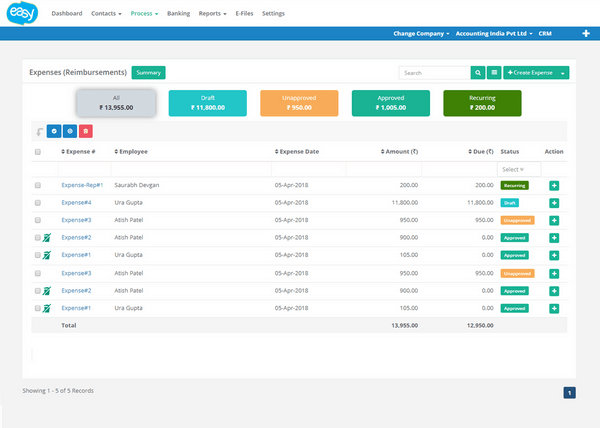Open the Expense#4 link
This screenshot has height=428, width=600.
click(x=76, y=203)
